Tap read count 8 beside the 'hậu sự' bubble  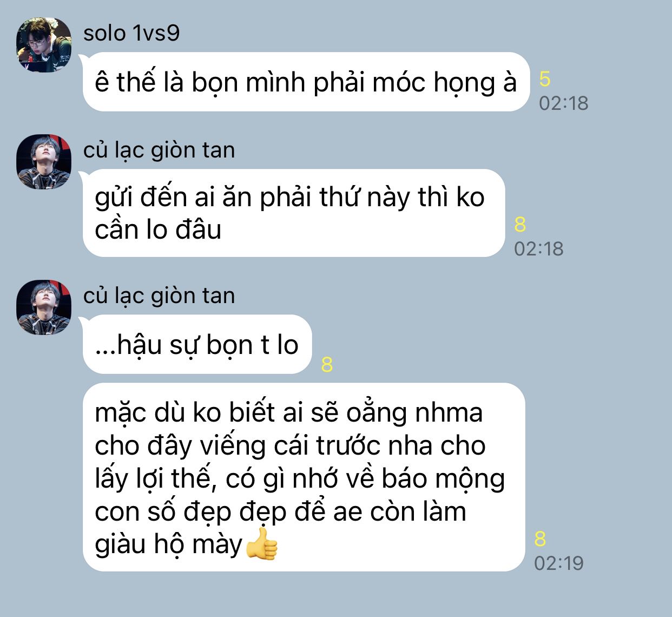327,364
